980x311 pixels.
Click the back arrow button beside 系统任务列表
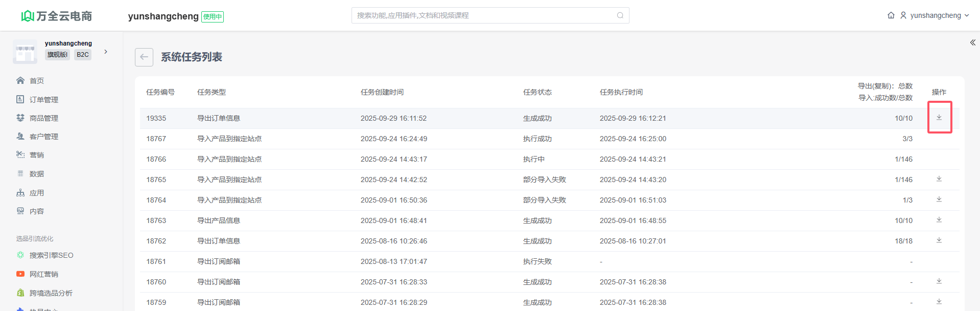tap(144, 57)
